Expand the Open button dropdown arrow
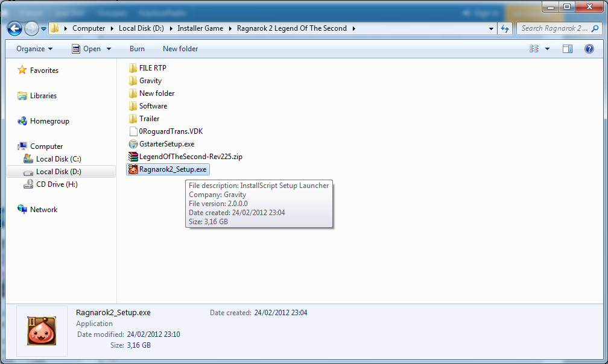The width and height of the screenshot is (608, 364). coord(109,49)
